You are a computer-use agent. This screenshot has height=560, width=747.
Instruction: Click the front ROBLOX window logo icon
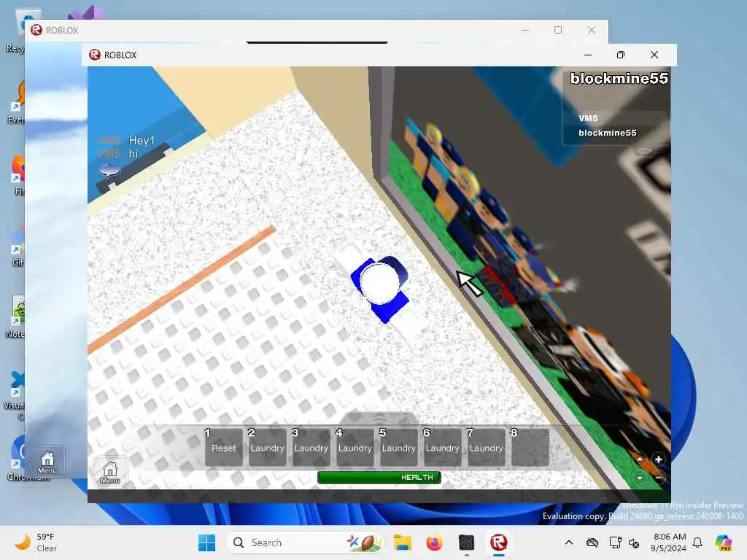[95, 55]
